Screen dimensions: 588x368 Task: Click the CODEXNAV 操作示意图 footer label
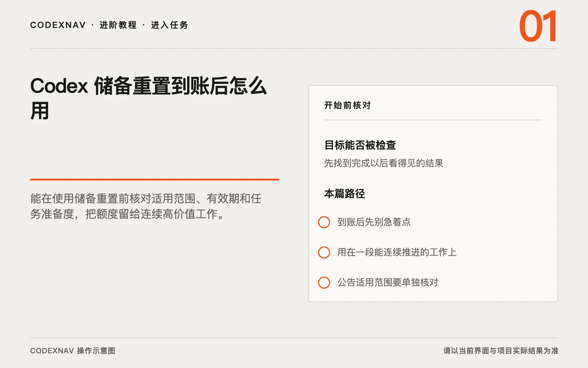coord(73,351)
